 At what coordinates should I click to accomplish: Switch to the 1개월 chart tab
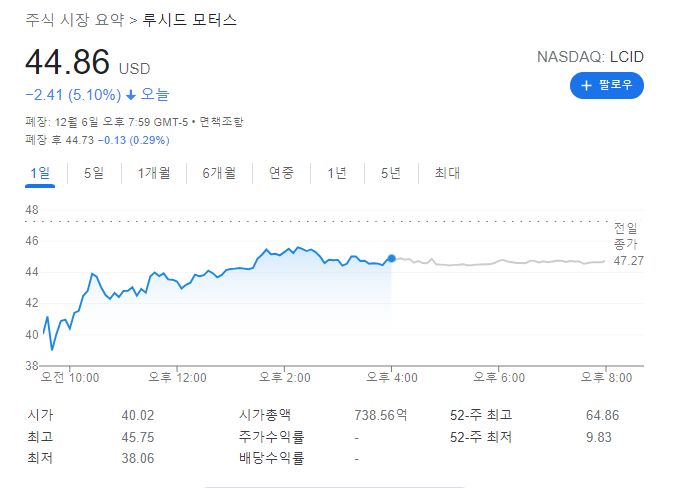pos(154,173)
